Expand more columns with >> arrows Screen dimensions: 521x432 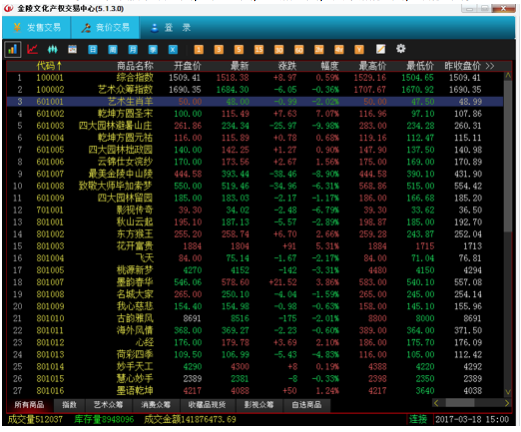point(490,66)
